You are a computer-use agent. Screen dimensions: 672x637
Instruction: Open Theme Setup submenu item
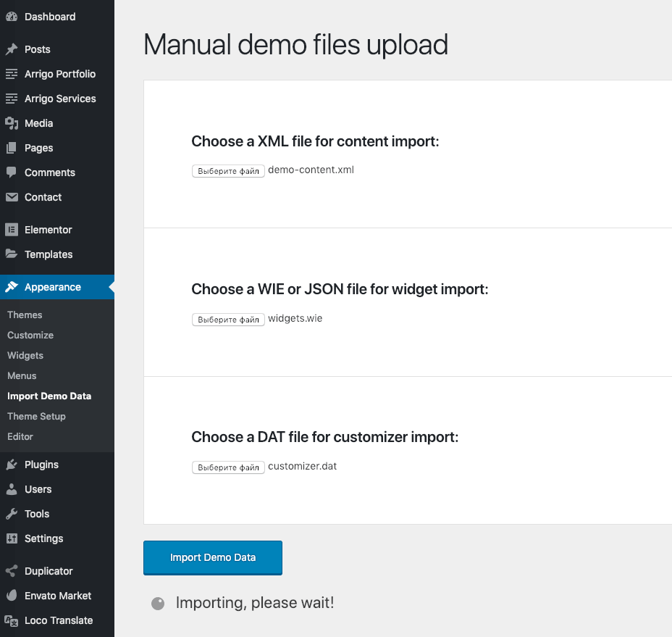pos(36,416)
